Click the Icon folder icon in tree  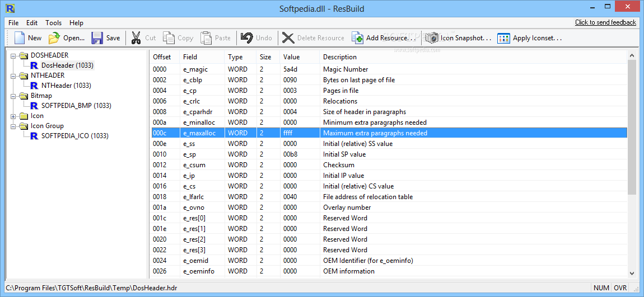[x=24, y=116]
